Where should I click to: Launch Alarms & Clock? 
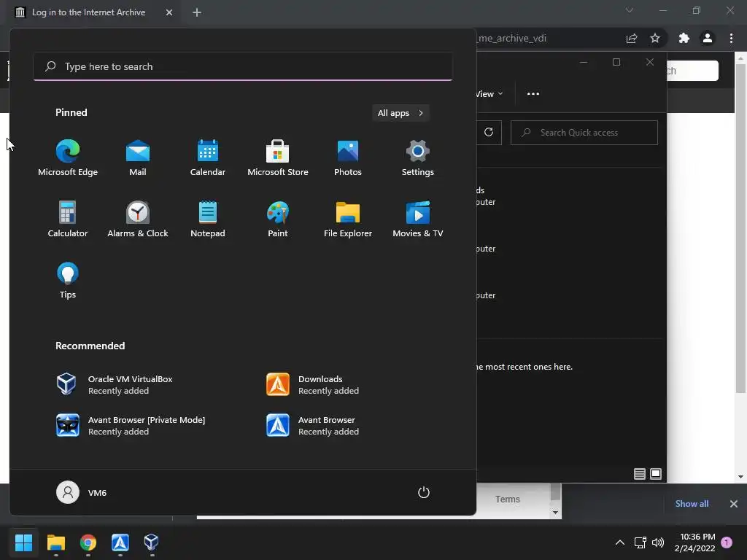(138, 219)
